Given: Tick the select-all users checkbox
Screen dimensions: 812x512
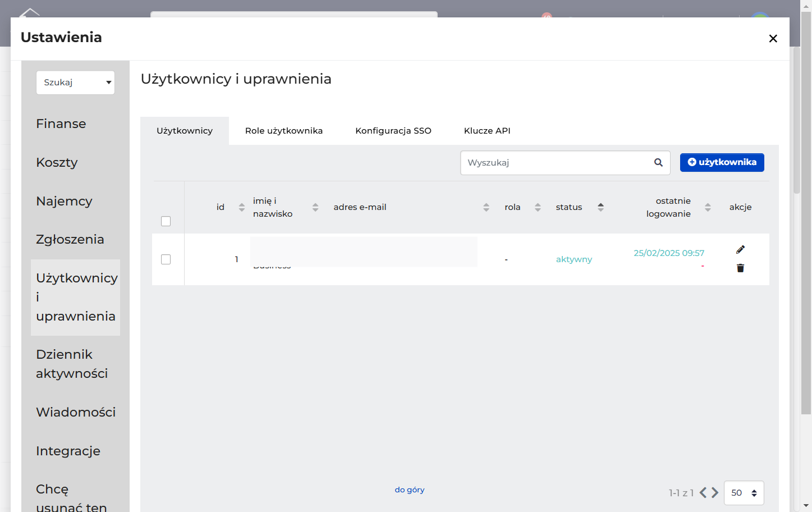Looking at the screenshot, I should click(166, 221).
